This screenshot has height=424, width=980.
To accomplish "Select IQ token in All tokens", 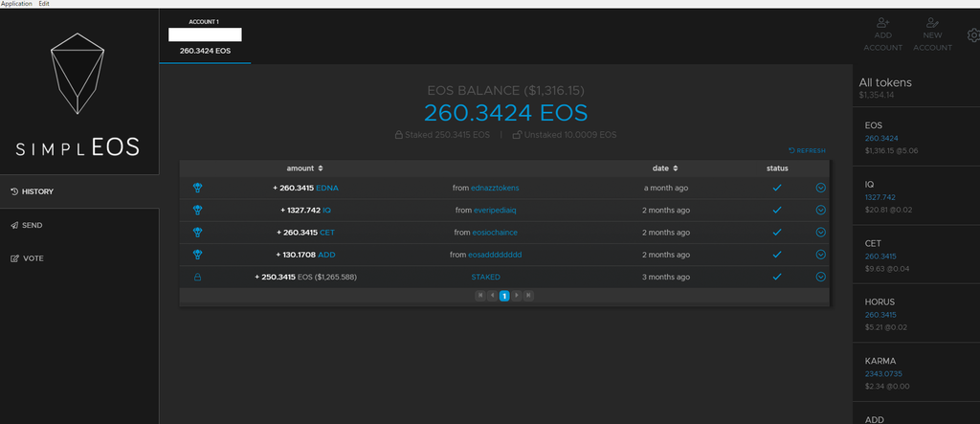I will [x=916, y=196].
